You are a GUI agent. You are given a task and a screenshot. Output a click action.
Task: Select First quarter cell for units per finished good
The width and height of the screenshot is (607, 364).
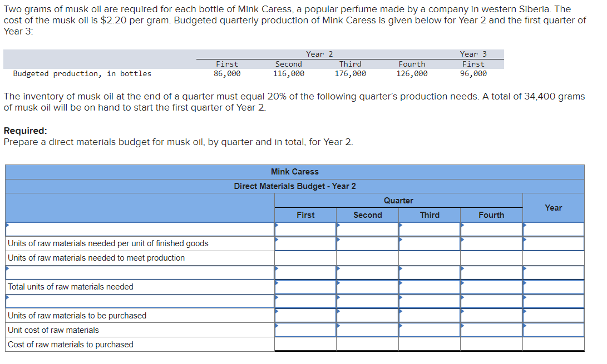305,243
